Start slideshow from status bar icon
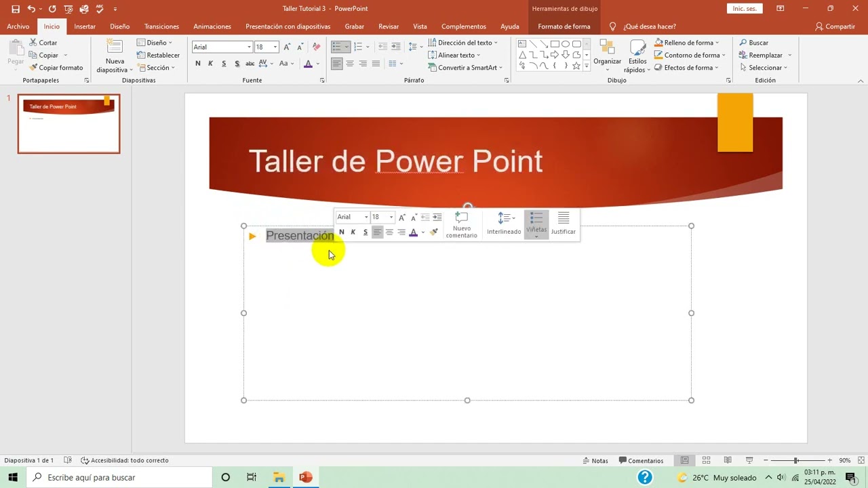Screen dimensions: 868x488 pos(749,460)
